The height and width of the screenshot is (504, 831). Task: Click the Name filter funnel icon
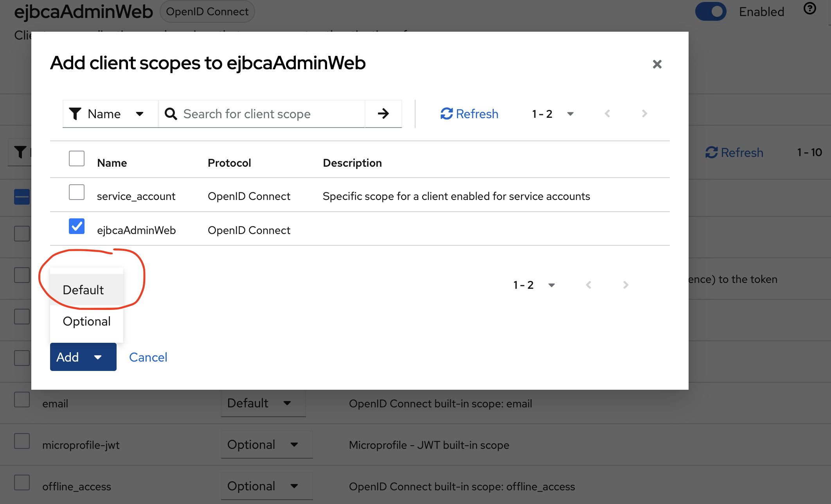click(x=75, y=114)
